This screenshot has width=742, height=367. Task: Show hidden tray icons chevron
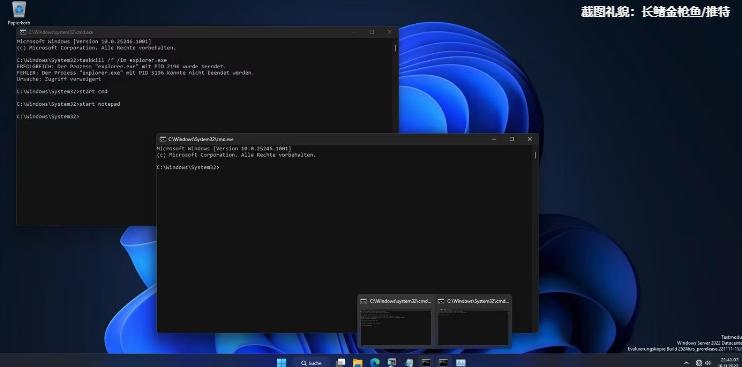[x=687, y=363]
